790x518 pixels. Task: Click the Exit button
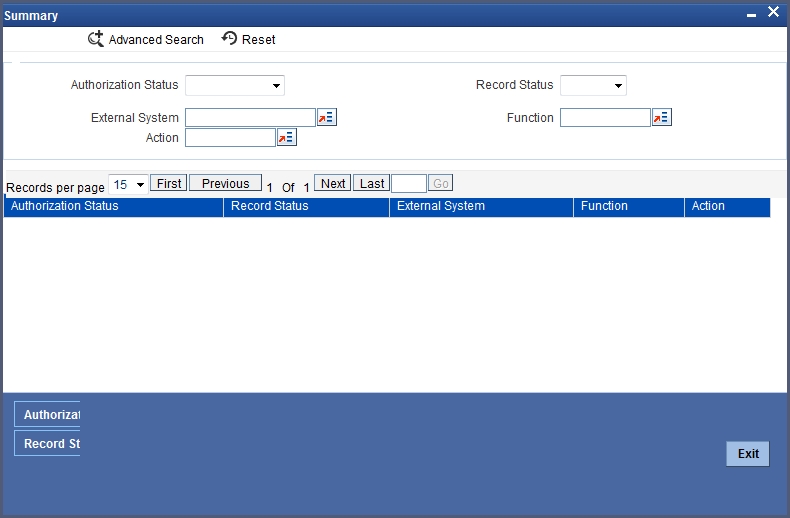(x=748, y=454)
